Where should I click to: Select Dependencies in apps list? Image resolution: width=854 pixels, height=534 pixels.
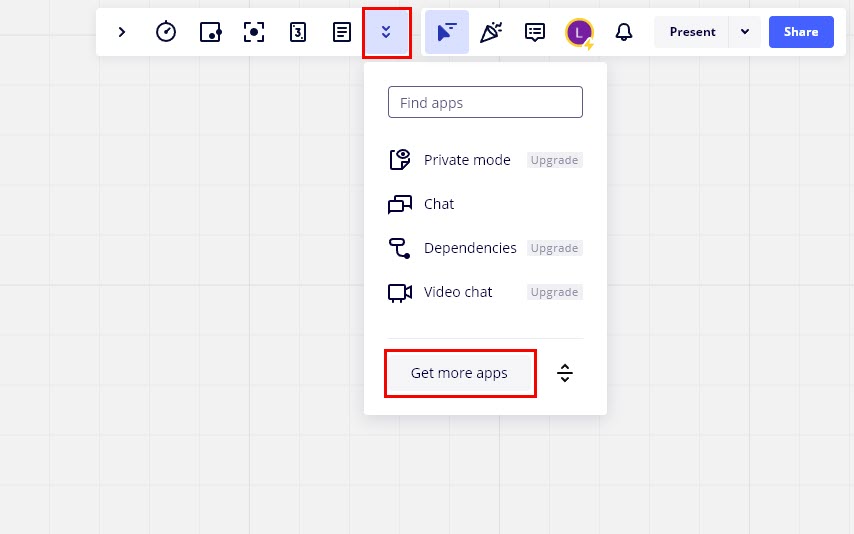[485, 248]
